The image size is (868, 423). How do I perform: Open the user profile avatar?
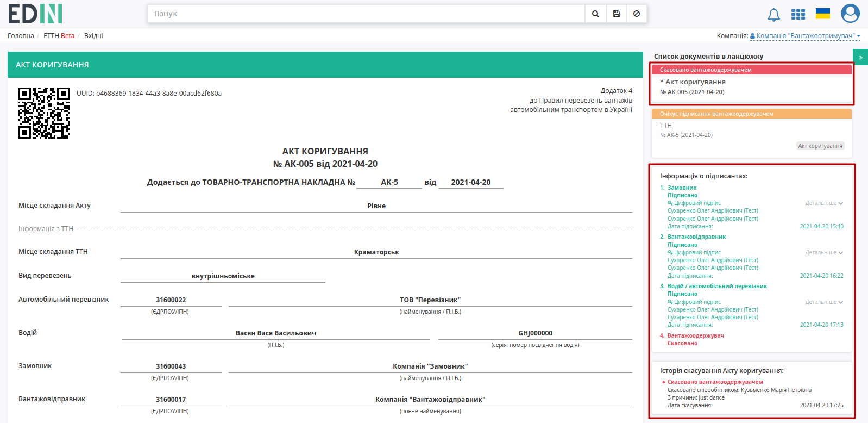pyautogui.click(x=850, y=14)
